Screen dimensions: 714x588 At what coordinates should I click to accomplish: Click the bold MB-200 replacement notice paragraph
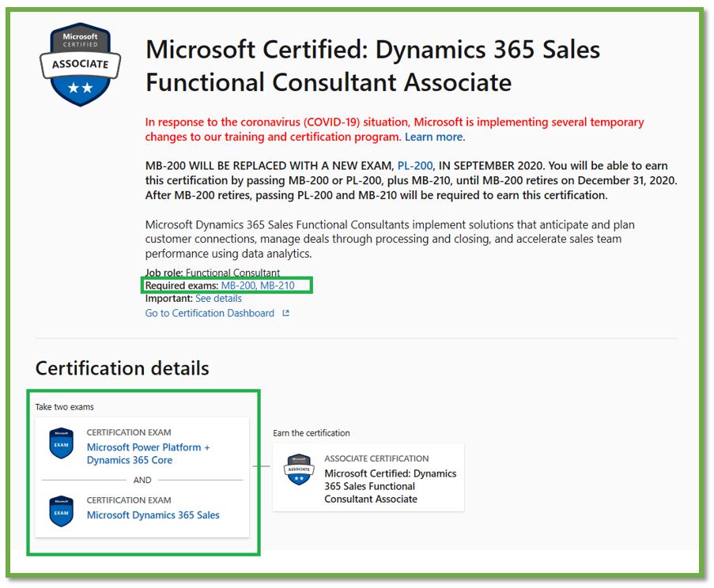[x=411, y=180]
